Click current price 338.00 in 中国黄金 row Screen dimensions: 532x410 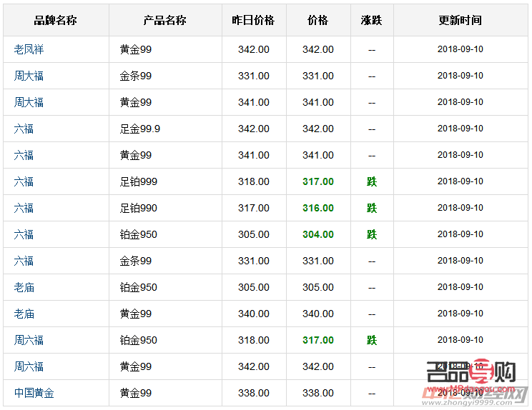pyautogui.click(x=318, y=393)
